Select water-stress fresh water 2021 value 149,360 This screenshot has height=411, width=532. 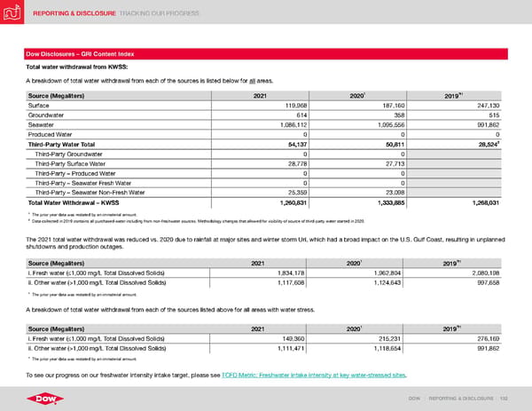(293, 338)
